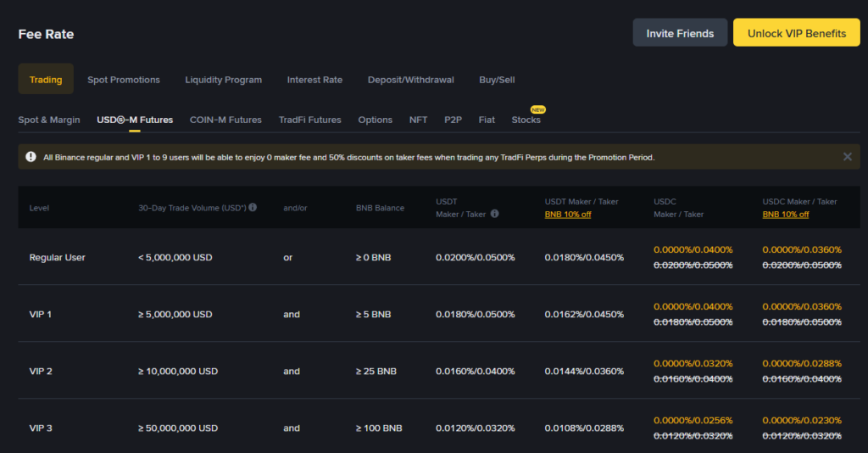
Task: Click the exclamation alert icon in the notice banner
Action: coord(31,157)
